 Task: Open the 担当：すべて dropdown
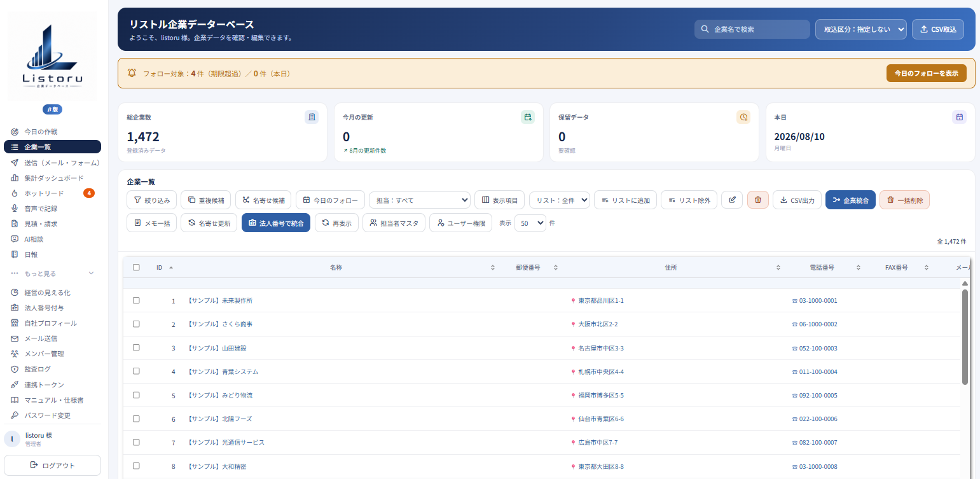point(420,200)
